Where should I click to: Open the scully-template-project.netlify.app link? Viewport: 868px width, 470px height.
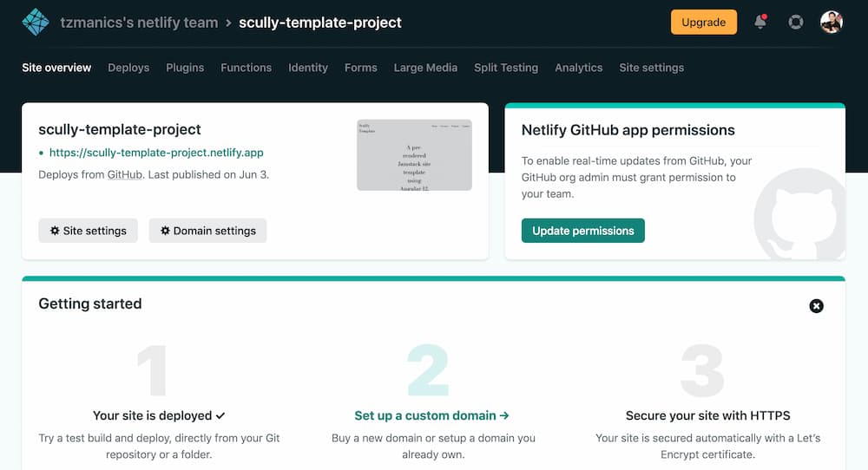click(x=156, y=153)
